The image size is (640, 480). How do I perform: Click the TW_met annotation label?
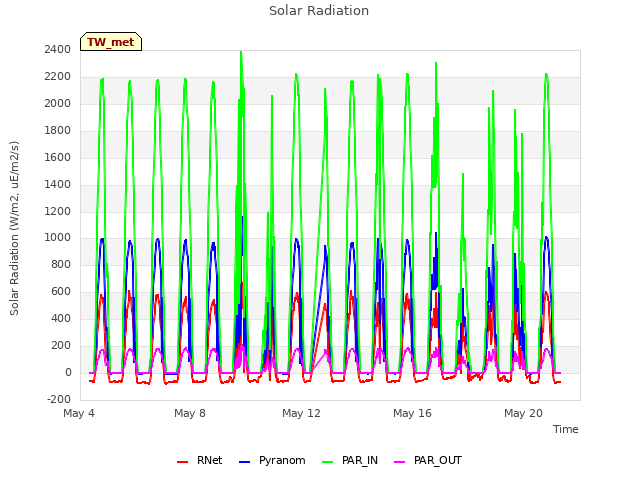(111, 42)
